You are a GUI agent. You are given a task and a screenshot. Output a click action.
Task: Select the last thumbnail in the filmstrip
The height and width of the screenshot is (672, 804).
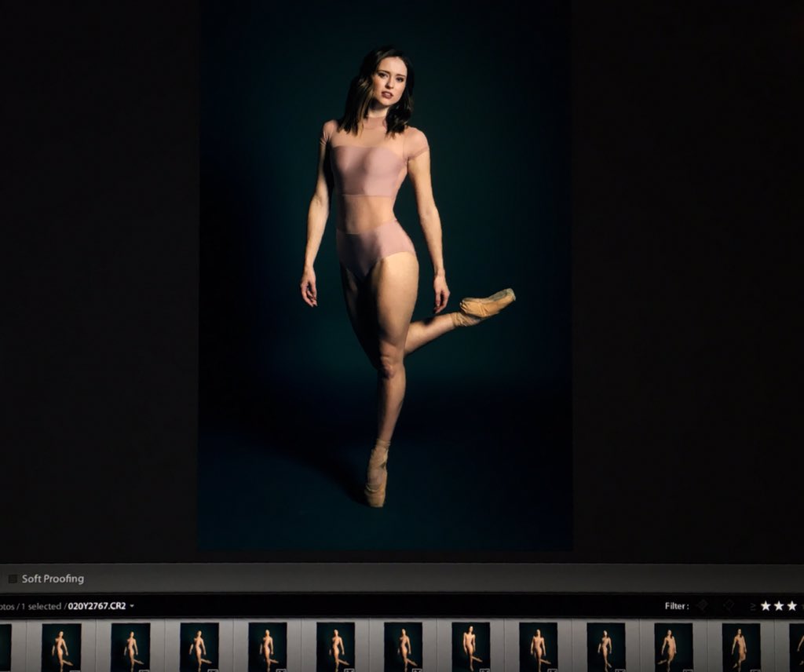[x=742, y=645]
